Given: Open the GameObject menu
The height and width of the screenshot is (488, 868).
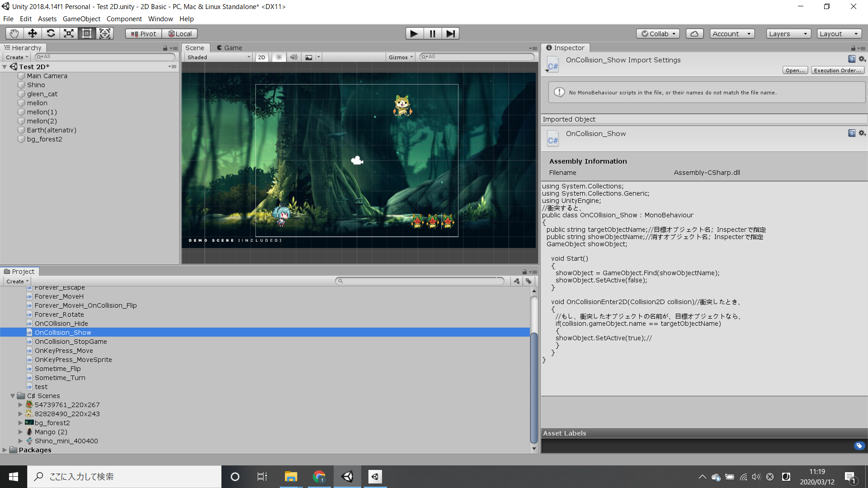Looking at the screenshot, I should click(81, 19).
